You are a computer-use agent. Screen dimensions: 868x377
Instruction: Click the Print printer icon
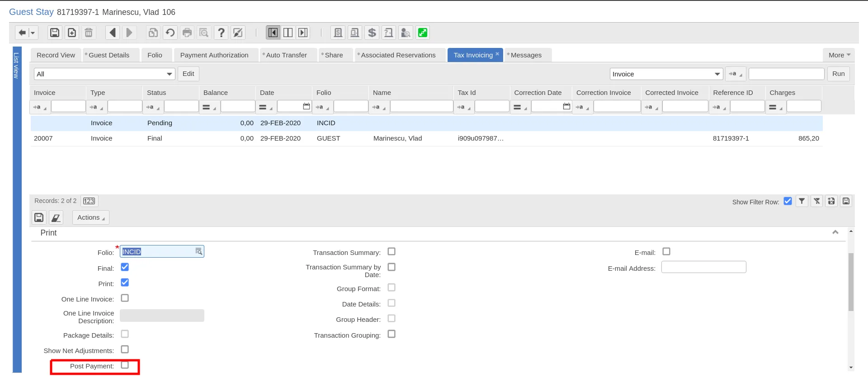(187, 33)
